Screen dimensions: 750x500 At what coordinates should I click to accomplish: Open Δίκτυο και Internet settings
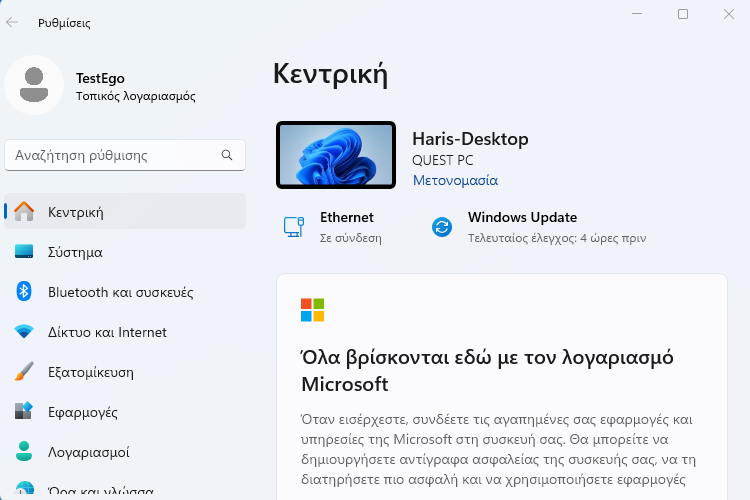click(125, 332)
